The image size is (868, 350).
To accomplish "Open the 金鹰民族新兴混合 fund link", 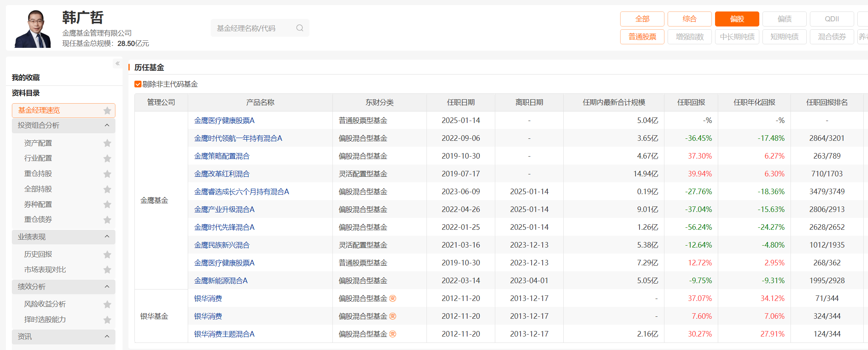I will (x=222, y=245).
